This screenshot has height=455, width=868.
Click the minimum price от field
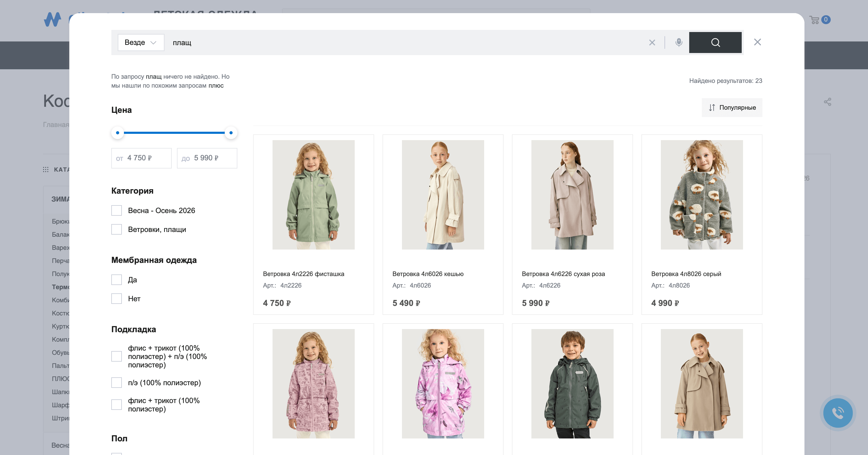(142, 158)
